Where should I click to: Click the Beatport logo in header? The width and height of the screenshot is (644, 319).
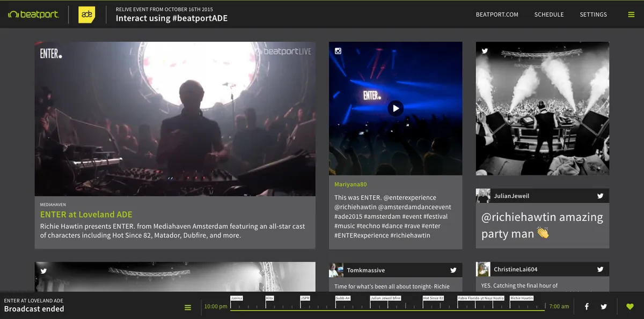tap(33, 14)
